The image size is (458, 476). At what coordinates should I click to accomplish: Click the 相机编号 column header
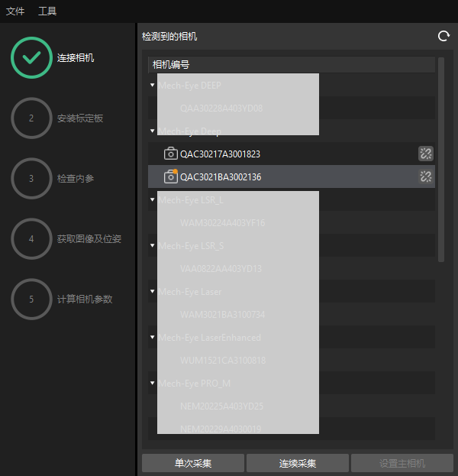292,65
